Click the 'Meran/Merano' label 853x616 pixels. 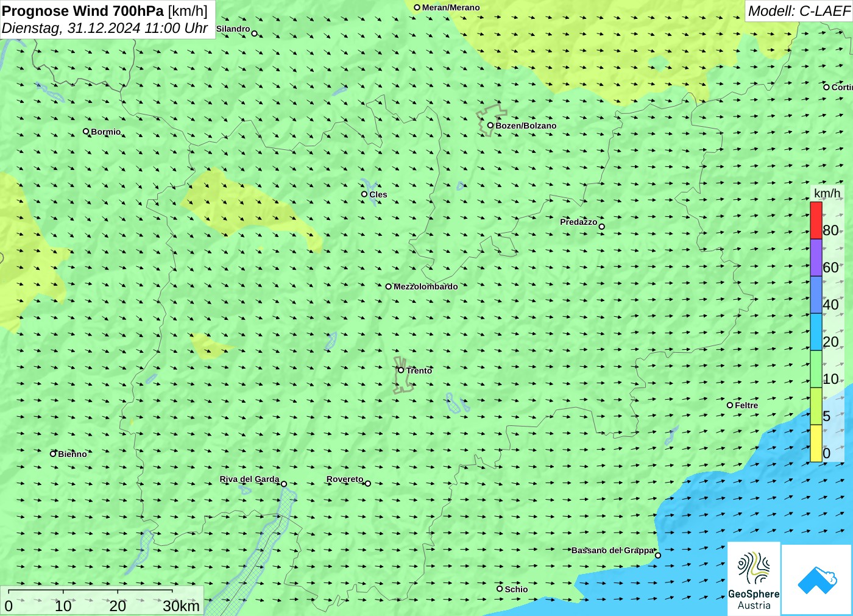451,7
